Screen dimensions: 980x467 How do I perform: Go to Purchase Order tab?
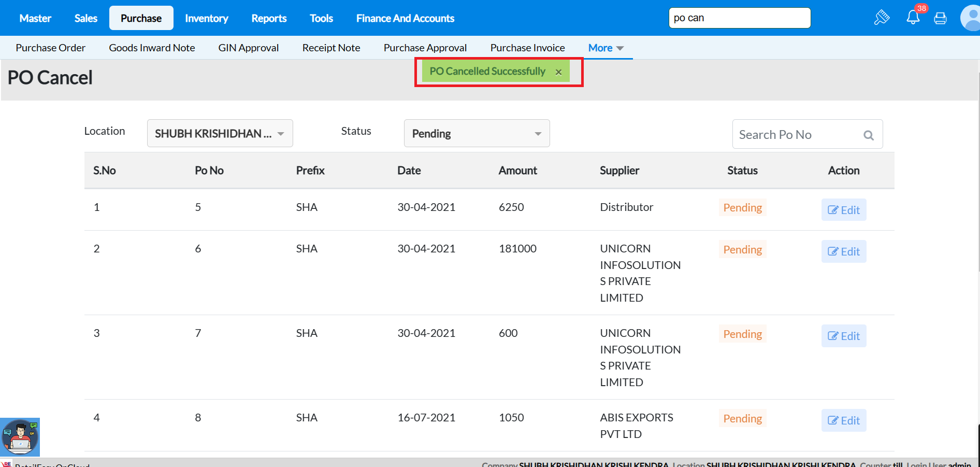point(50,48)
